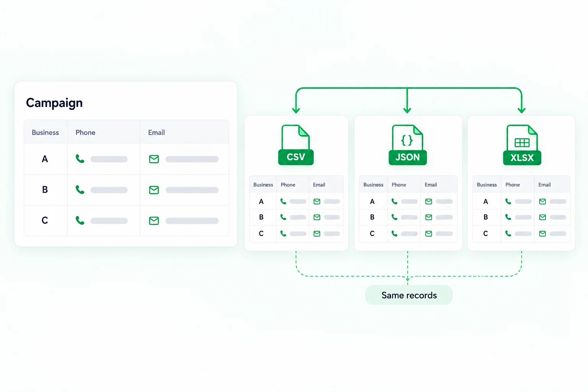Click the email icon in CSV table row A
The image size is (588, 392).
coord(317,201)
